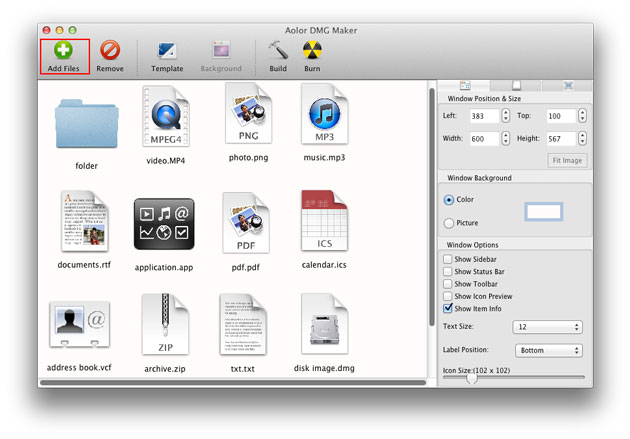
Task: Enable the Show Icon Preview checkbox
Action: click(x=448, y=296)
